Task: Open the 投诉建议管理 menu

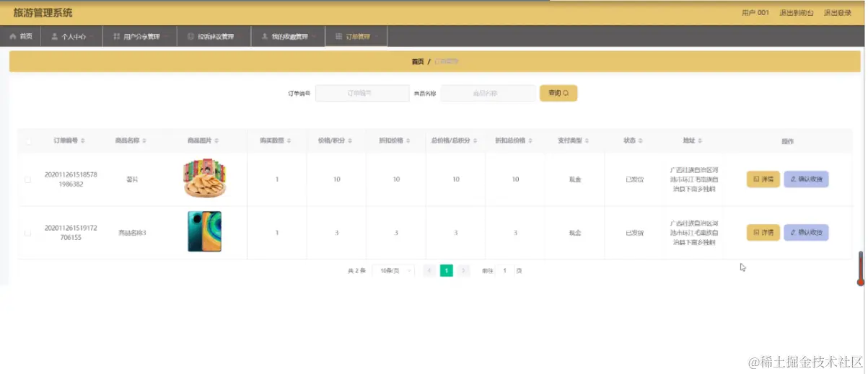Action: (x=214, y=36)
